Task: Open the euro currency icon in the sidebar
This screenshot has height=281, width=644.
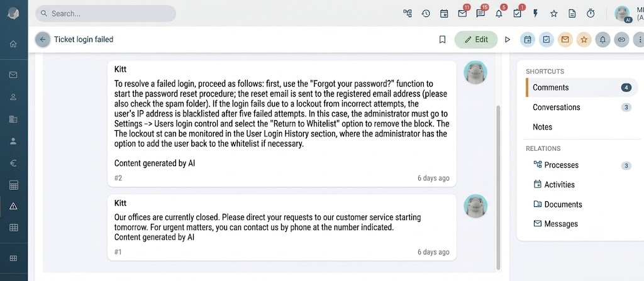Action: (13, 163)
